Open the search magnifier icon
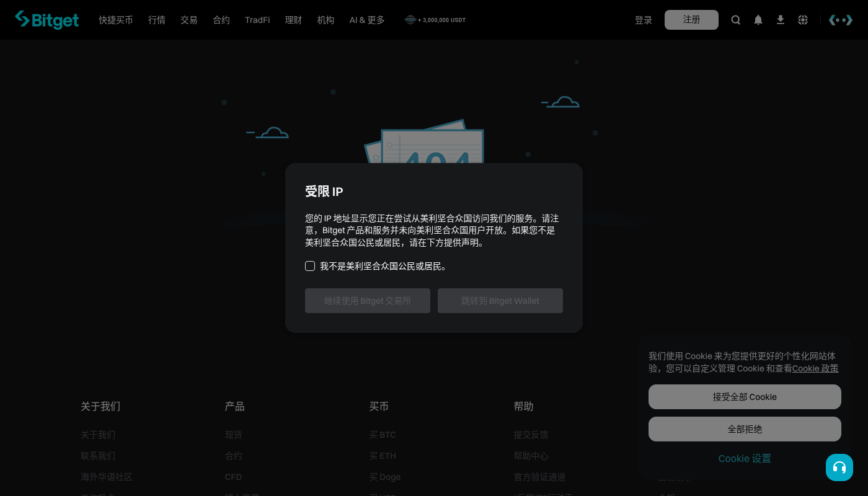The width and height of the screenshot is (868, 496). (x=736, y=20)
